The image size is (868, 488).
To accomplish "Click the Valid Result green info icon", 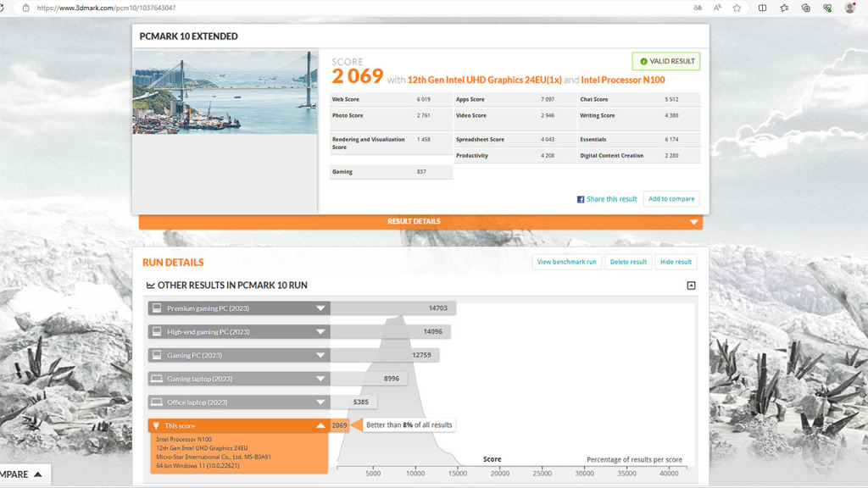I will [x=643, y=61].
